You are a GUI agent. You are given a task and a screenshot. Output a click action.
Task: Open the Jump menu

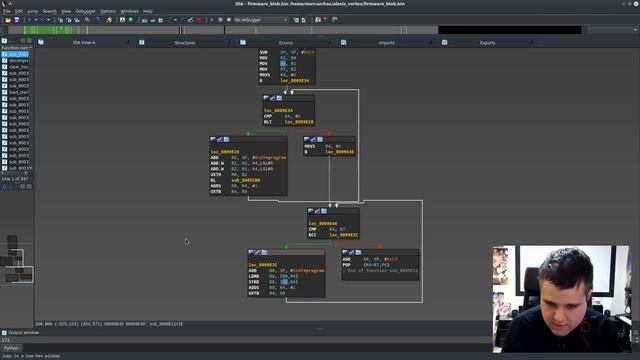click(x=33, y=11)
